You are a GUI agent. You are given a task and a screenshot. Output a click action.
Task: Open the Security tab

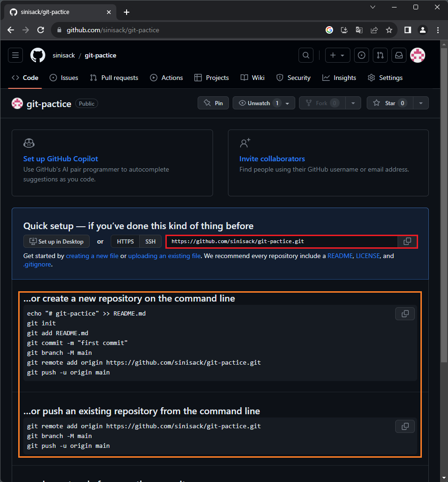(293, 78)
